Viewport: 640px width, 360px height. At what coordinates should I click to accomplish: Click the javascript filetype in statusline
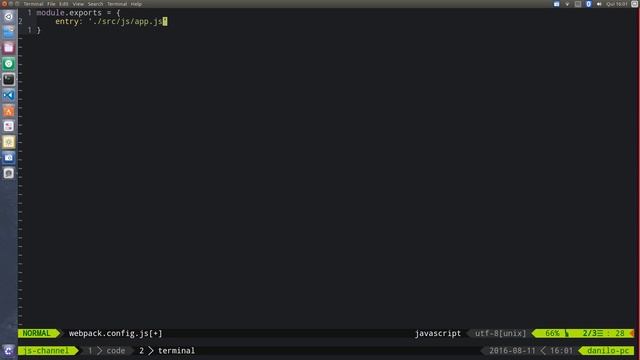(438, 333)
